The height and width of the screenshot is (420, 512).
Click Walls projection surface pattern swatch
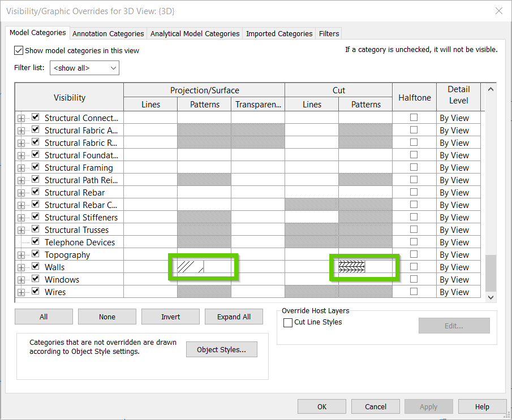(x=190, y=267)
